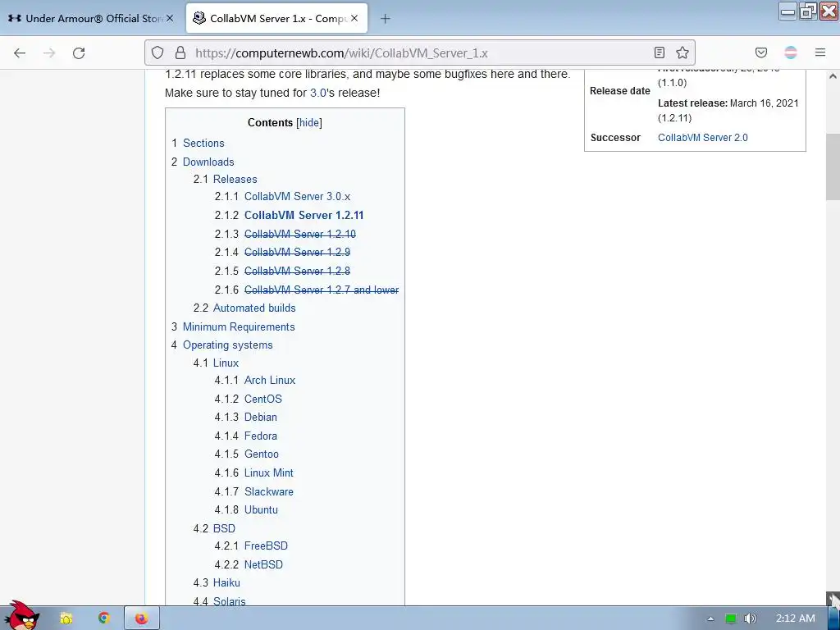Image resolution: width=840 pixels, height=630 pixels.
Task: Jump to Minimum Requirements section
Action: [239, 326]
